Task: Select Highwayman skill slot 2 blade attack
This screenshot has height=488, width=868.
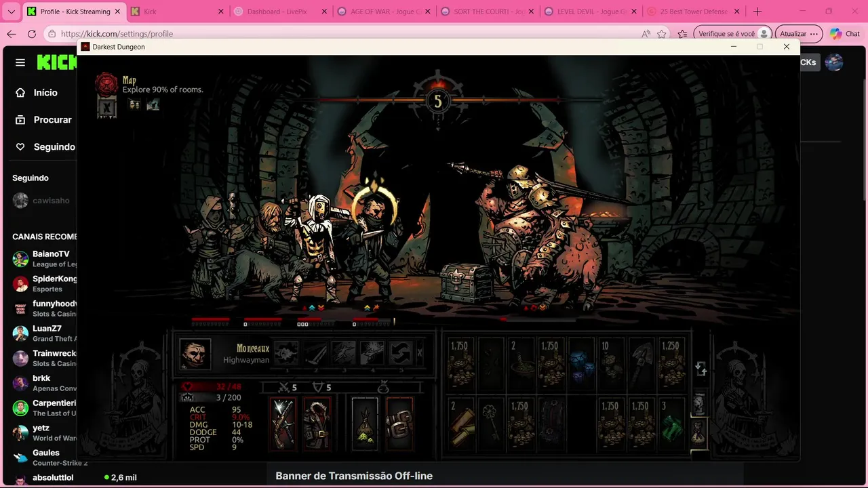Action: click(315, 353)
